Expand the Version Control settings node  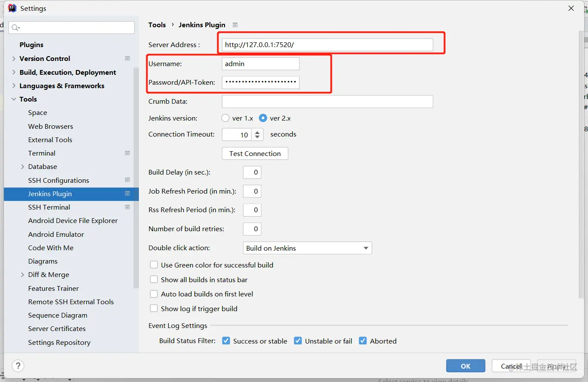(14, 58)
